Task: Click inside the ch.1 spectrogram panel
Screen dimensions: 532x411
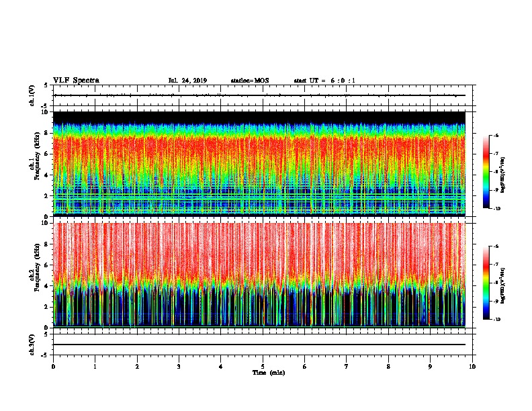Action: [259, 164]
